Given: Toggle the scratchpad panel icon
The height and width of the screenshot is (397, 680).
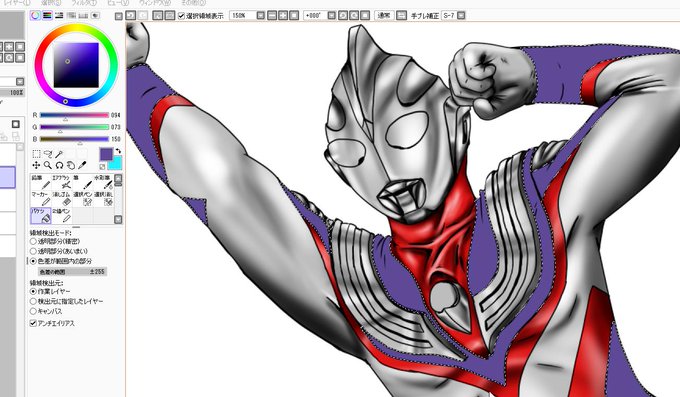Looking at the screenshot, I should [95, 16].
